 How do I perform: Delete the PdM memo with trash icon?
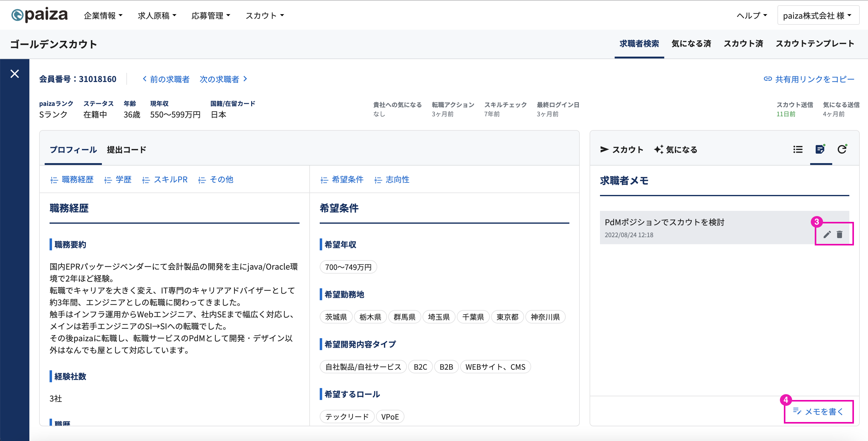[x=840, y=234]
